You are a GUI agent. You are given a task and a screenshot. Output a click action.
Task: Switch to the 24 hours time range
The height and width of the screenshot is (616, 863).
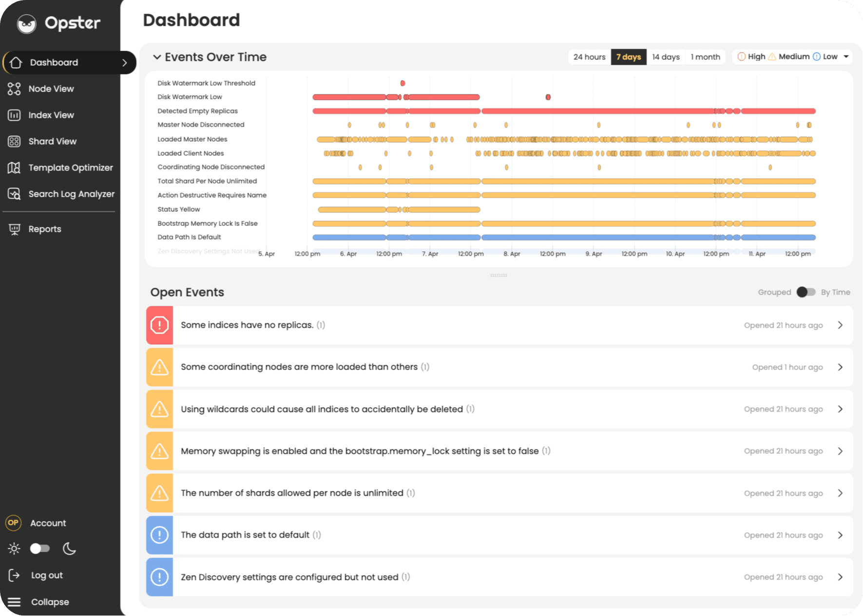coord(589,56)
